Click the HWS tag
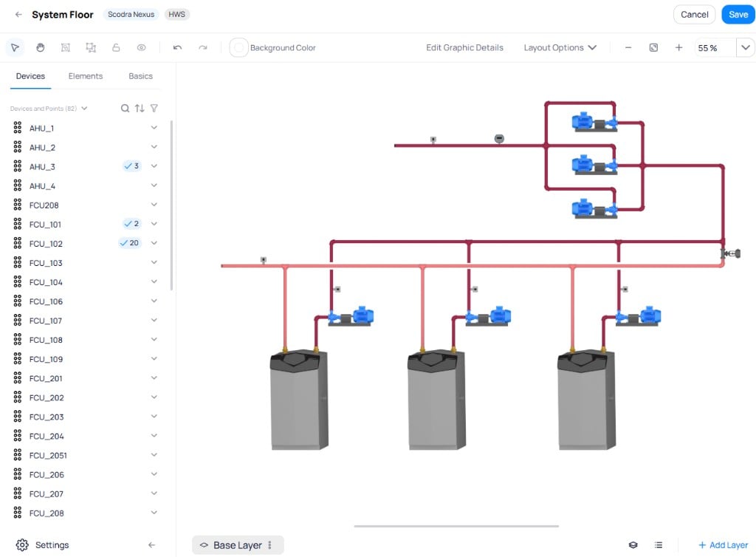This screenshot has width=756, height=557. coord(177,15)
